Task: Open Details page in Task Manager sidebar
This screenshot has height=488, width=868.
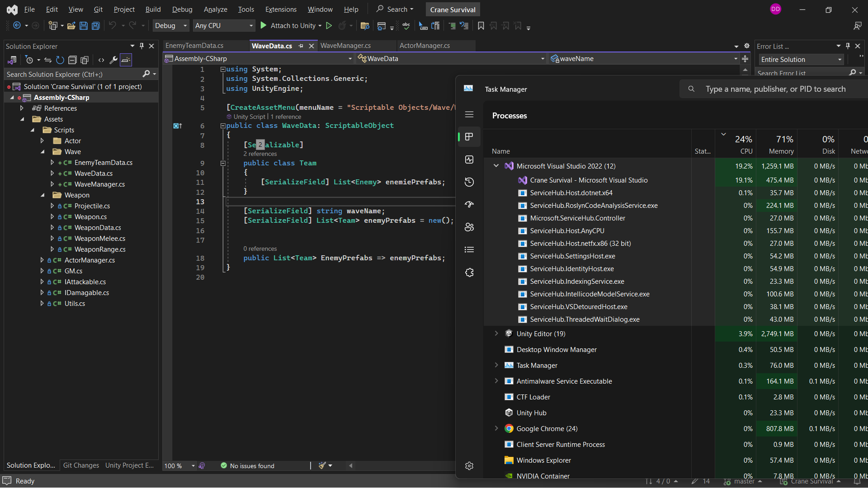Action: pyautogui.click(x=469, y=249)
